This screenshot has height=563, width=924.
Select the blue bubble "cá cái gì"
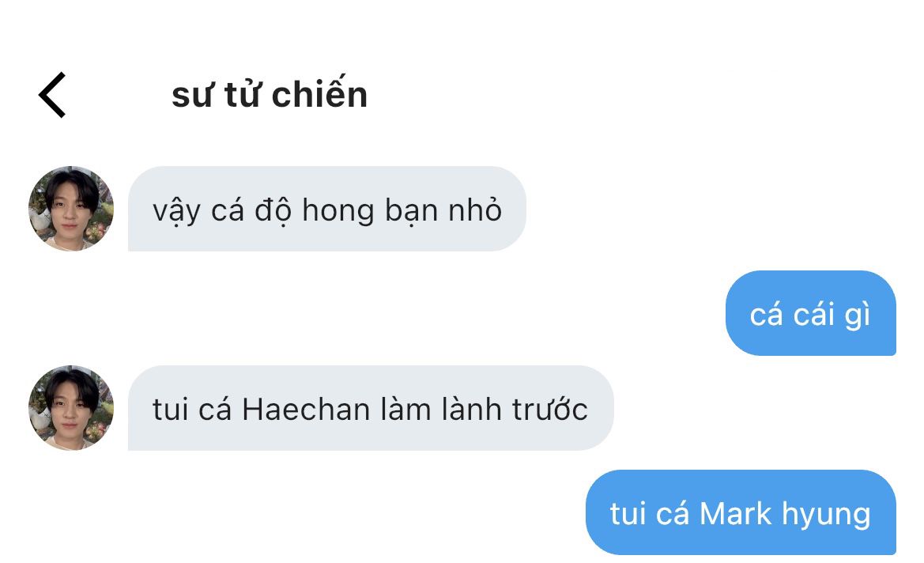point(811,313)
